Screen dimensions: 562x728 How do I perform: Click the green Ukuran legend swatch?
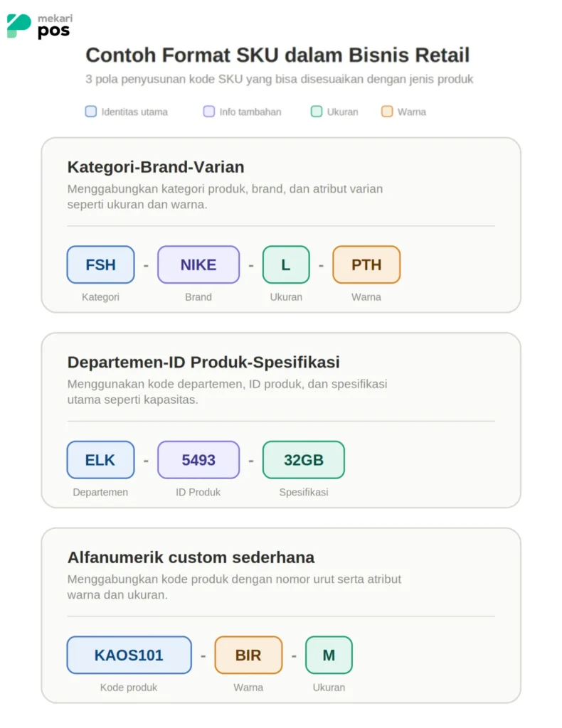(x=317, y=112)
